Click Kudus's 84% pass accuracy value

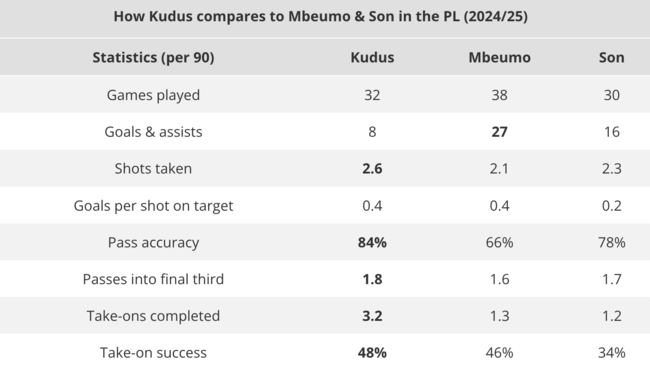coord(372,242)
